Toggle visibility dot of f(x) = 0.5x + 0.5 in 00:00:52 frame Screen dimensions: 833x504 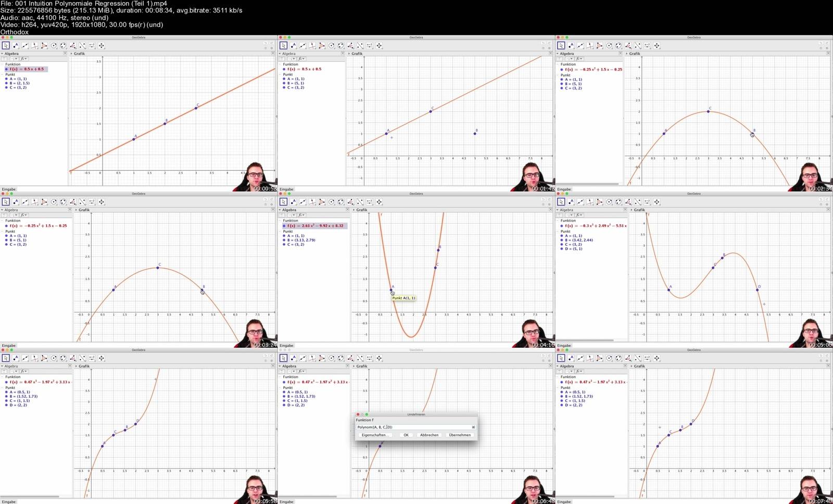point(6,69)
